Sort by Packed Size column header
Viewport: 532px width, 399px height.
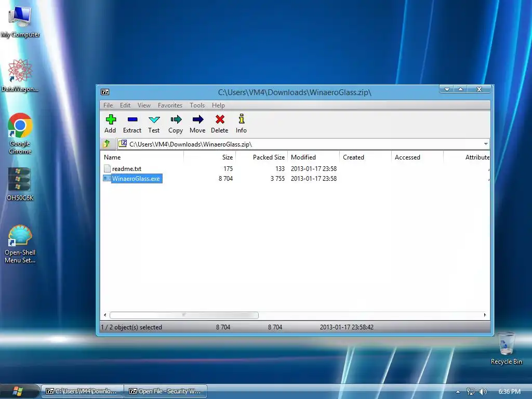tap(262, 157)
